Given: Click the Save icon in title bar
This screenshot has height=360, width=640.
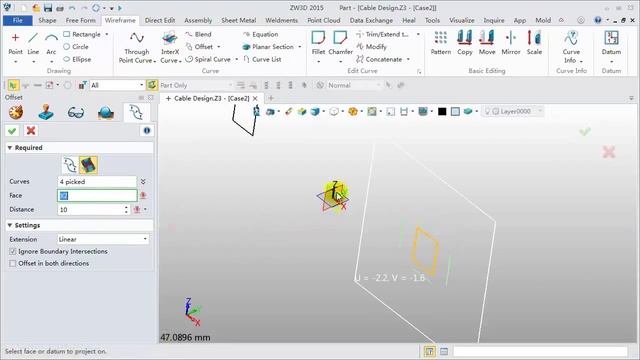Looking at the screenshot, I should 48,8.
